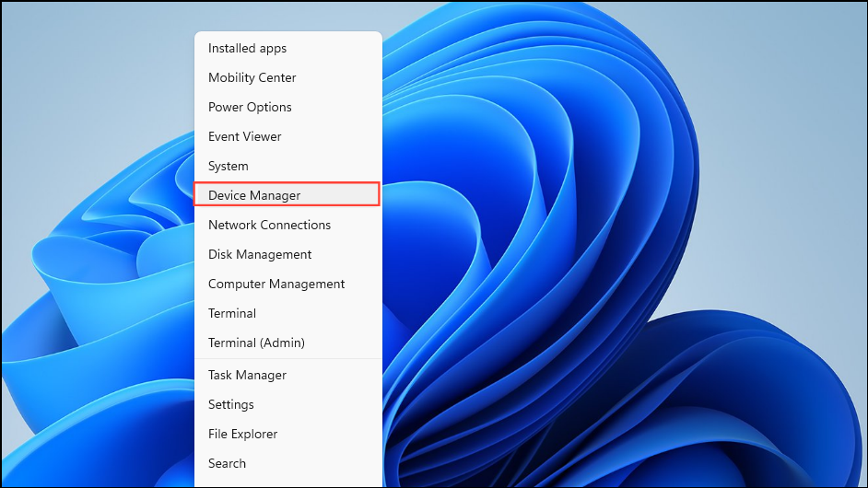Viewport: 868px width, 488px height.
Task: Launch Computer Management
Action: 287,284
